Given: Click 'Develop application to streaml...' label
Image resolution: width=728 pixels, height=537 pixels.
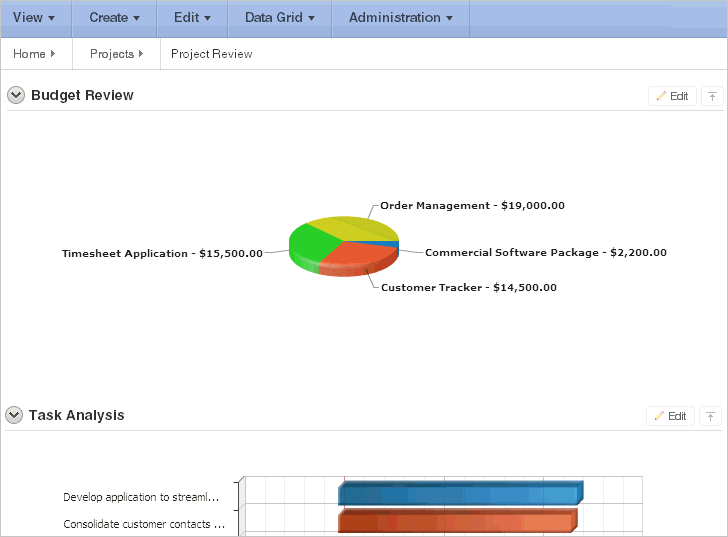Looking at the screenshot, I should coord(141,497).
